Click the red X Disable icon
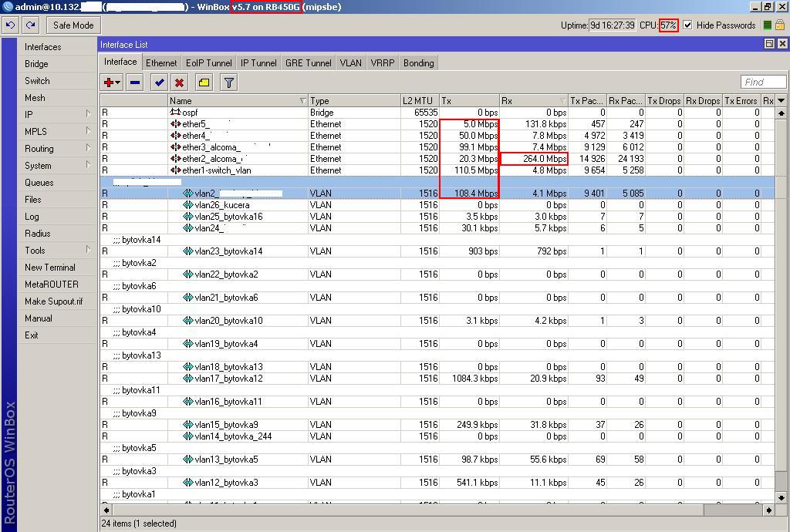790x532 pixels. coord(179,82)
